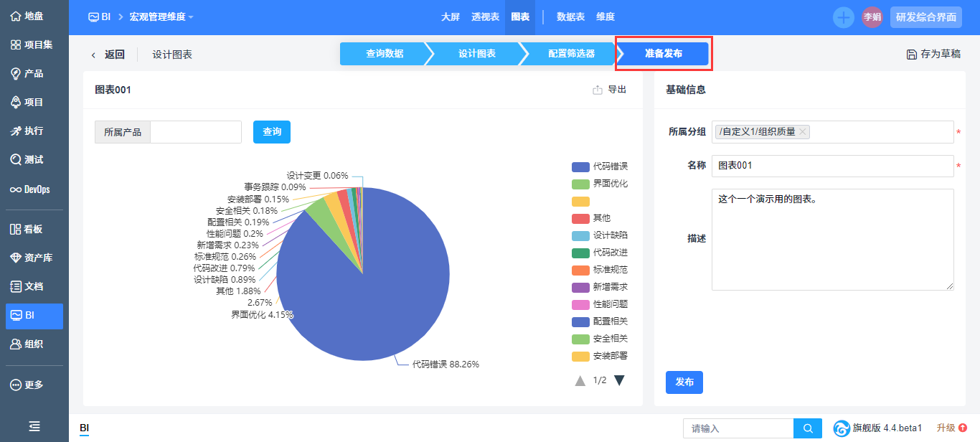This screenshot has height=442, width=980.
Task: Click the 发布 publish button
Action: pyautogui.click(x=684, y=382)
